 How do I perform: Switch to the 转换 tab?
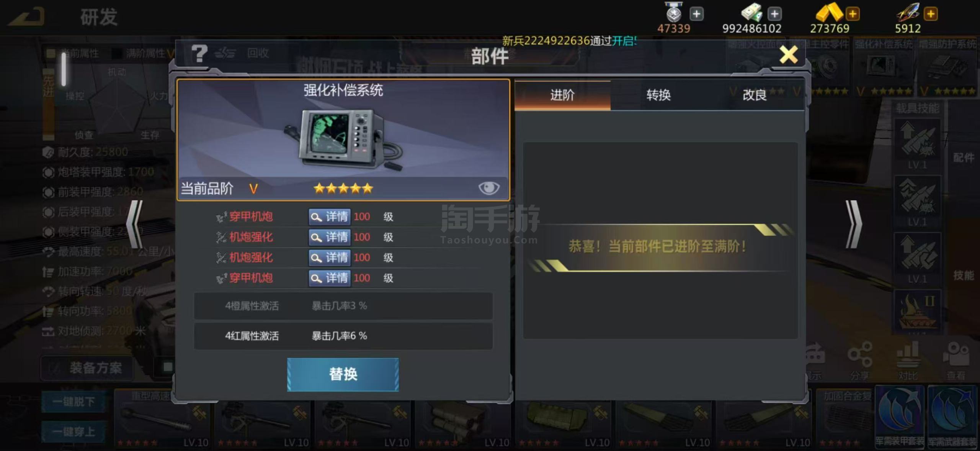click(x=658, y=95)
